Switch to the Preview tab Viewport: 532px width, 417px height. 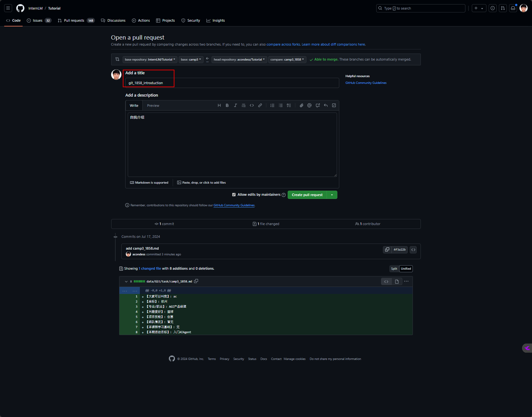[x=153, y=106]
